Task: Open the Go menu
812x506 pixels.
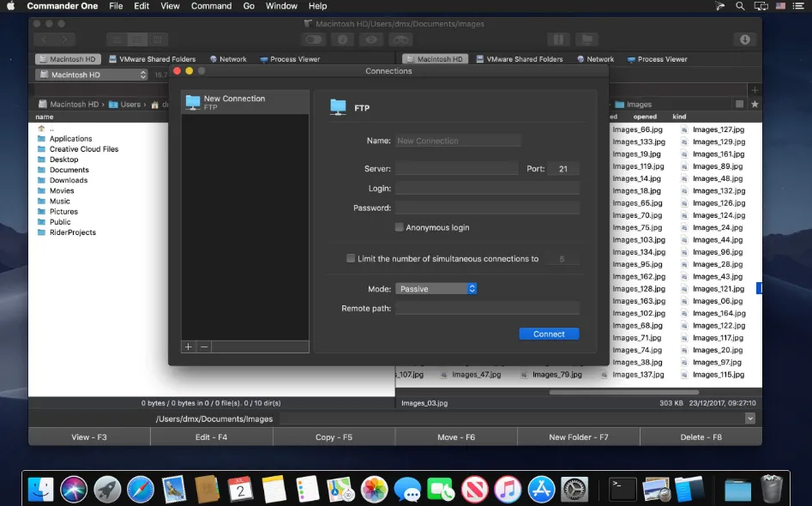Action: pyautogui.click(x=249, y=6)
